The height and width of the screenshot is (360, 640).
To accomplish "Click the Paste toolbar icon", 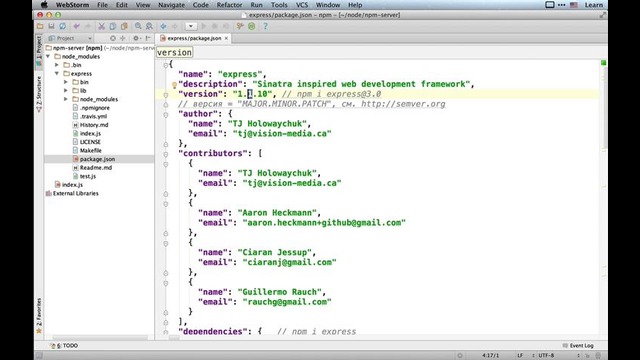I will point(124,26).
